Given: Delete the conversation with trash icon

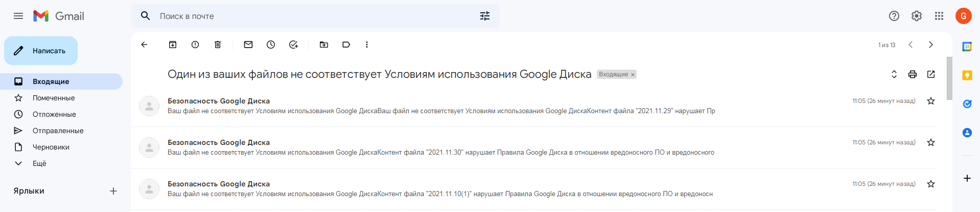Looking at the screenshot, I should 218,45.
